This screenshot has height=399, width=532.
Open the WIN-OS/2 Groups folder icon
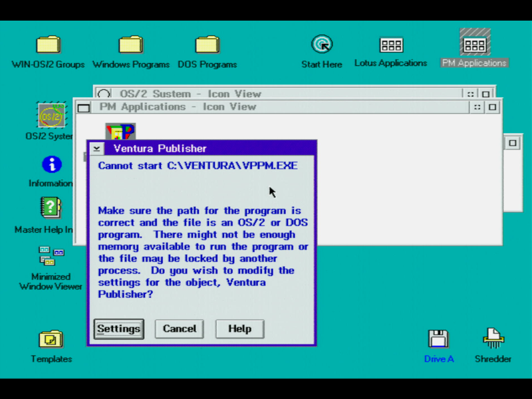(x=49, y=45)
